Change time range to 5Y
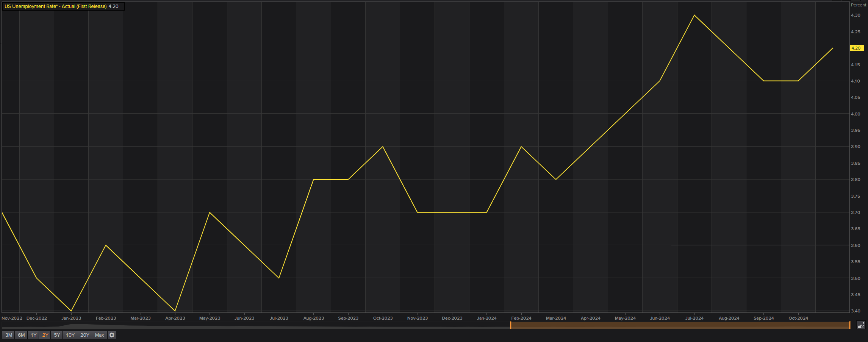The height and width of the screenshot is (342, 868). pyautogui.click(x=57, y=335)
